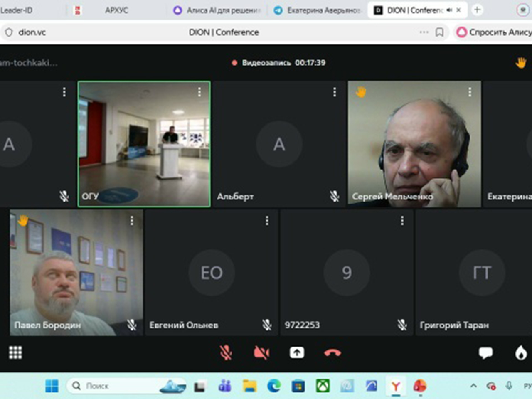Open three-dot menu on Альберт tile
This screenshot has width=532, height=399.
pos(335,92)
